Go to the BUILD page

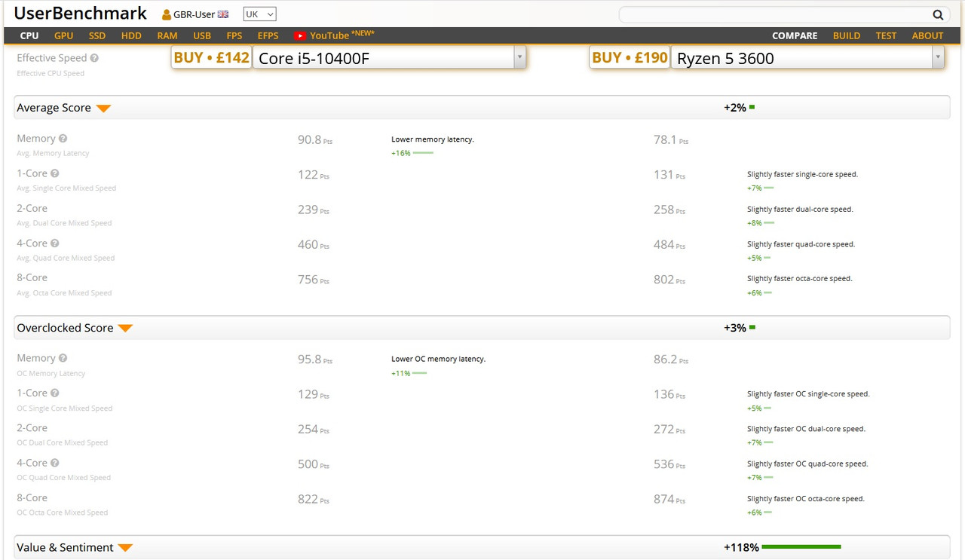[x=847, y=35]
